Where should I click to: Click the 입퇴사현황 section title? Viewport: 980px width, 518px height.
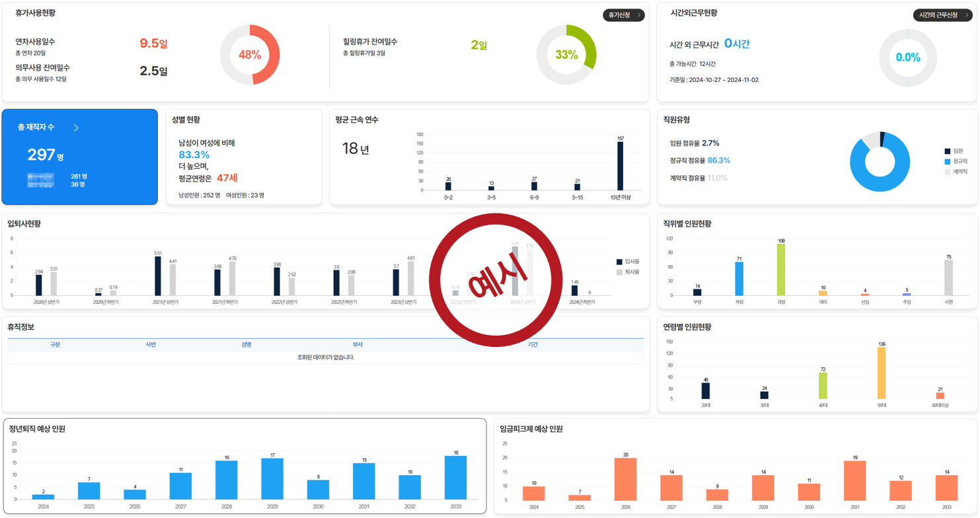(x=24, y=224)
